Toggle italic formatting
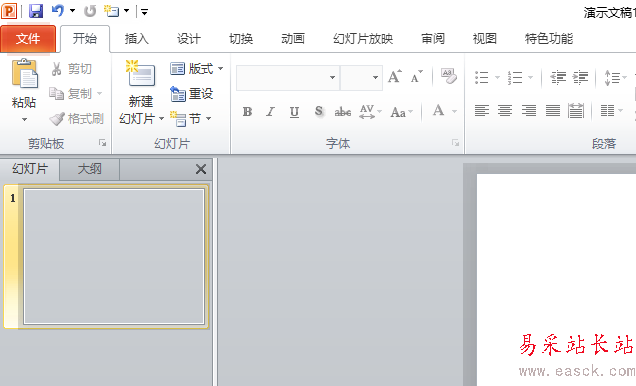Screen dimensions: 636x386 271,112
